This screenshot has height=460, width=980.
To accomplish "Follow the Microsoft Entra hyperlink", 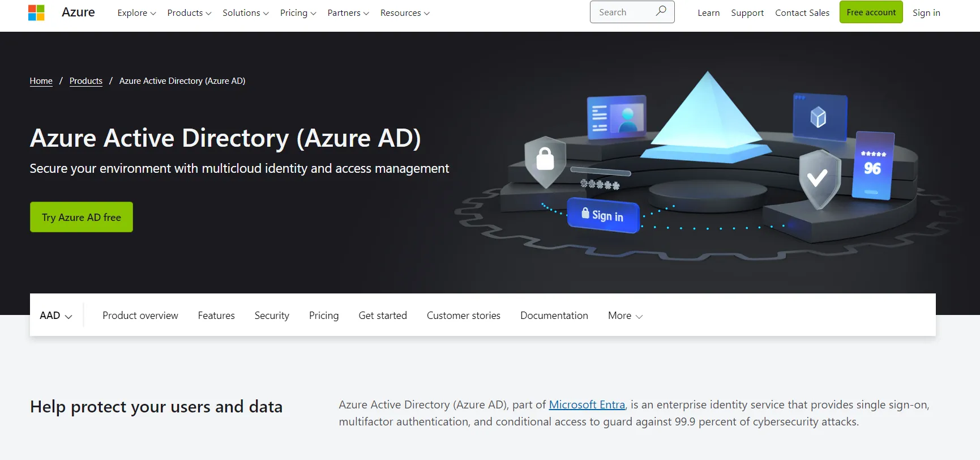I will [587, 405].
